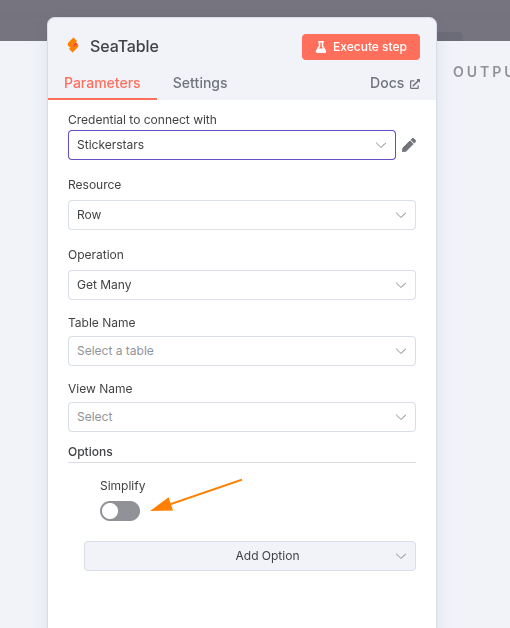The image size is (510, 628).
Task: Click the pencil icon to edit credential
Action: (409, 145)
